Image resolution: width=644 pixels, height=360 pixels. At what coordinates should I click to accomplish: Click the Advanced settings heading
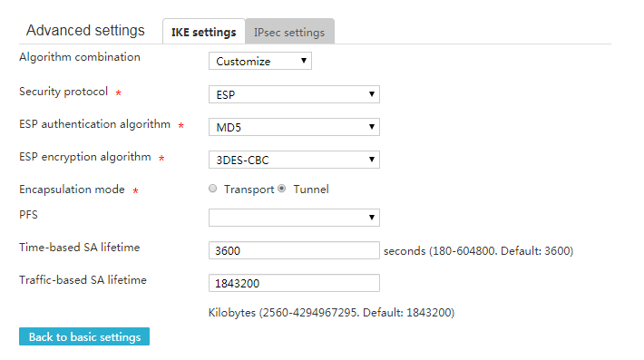point(85,30)
